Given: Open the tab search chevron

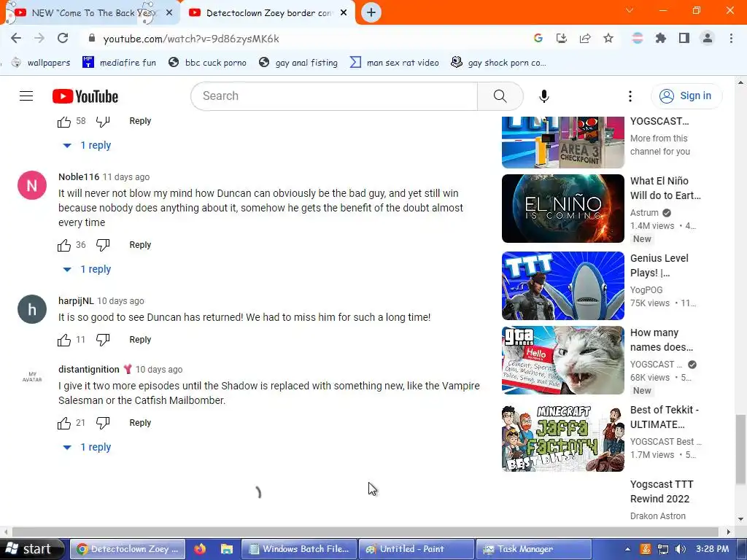Looking at the screenshot, I should pyautogui.click(x=630, y=10).
